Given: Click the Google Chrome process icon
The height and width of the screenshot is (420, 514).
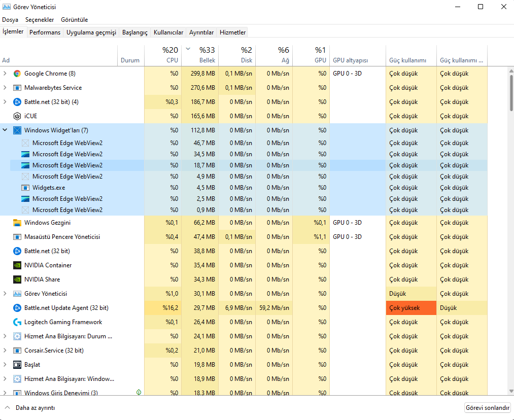Looking at the screenshot, I should tap(17, 74).
